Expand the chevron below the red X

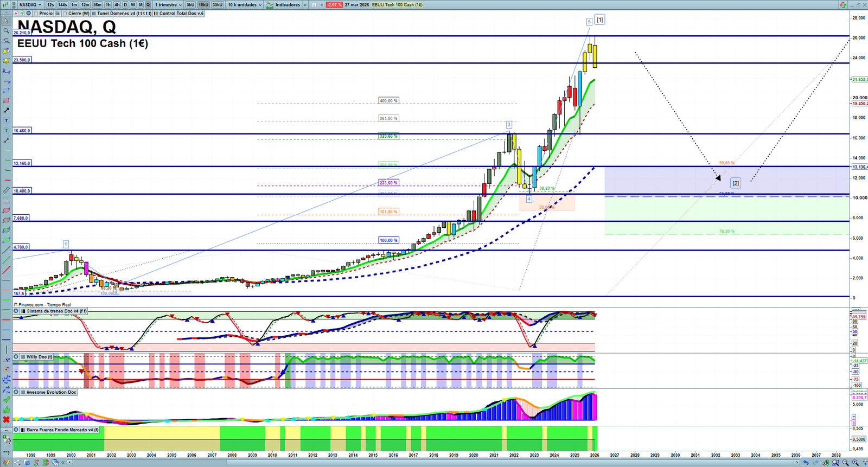[7, 430]
